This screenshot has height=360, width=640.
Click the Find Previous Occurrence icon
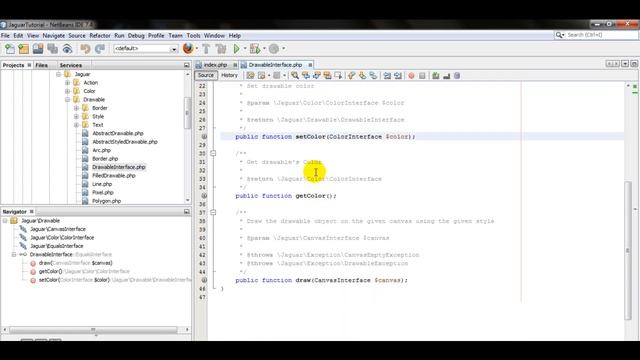point(306,76)
